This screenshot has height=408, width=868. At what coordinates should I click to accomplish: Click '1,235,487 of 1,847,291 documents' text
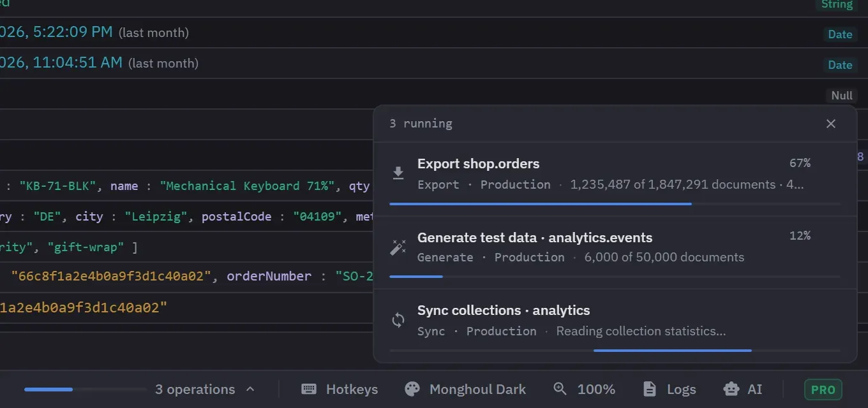coord(673,184)
